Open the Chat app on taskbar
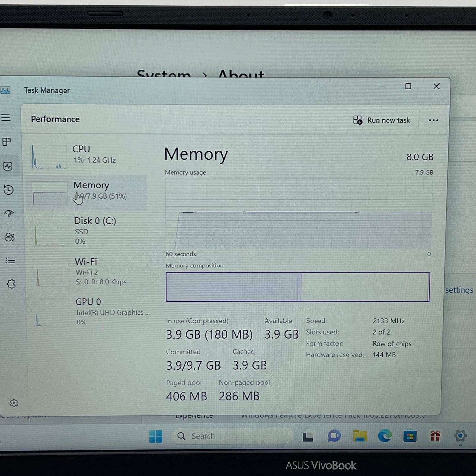 click(x=334, y=436)
